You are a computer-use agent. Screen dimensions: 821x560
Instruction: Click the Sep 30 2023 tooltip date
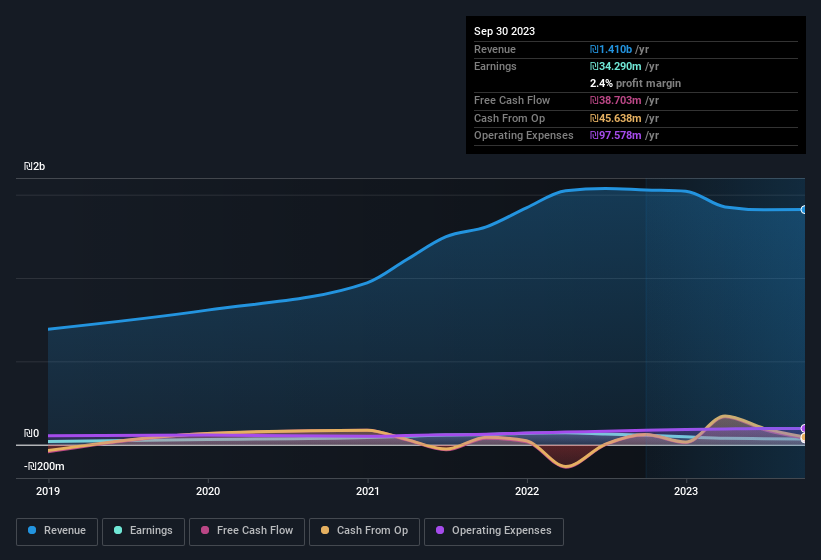[x=504, y=31]
